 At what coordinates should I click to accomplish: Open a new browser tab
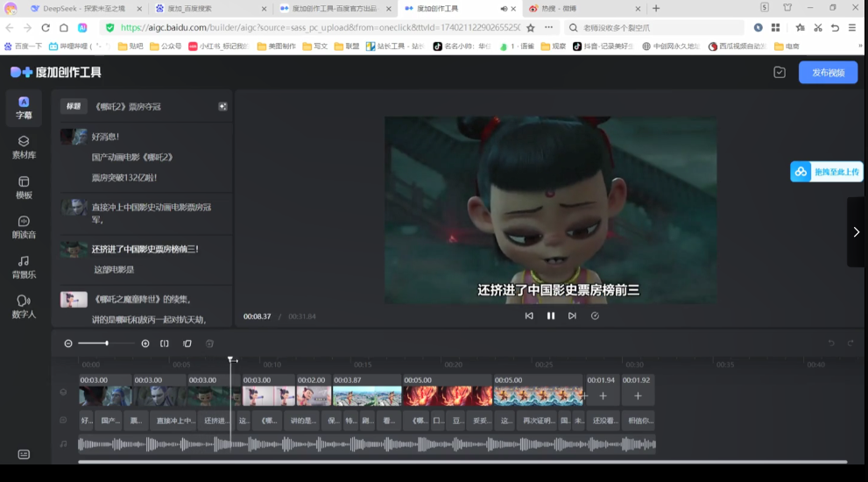[x=656, y=8]
